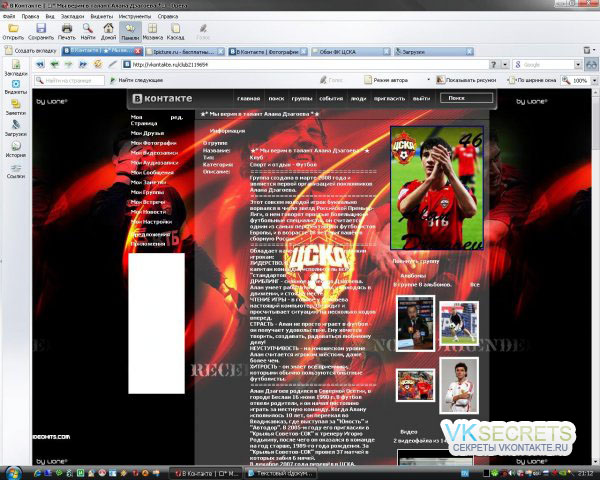
Task: Open the closed tabs trash icon
Action: tap(587, 50)
